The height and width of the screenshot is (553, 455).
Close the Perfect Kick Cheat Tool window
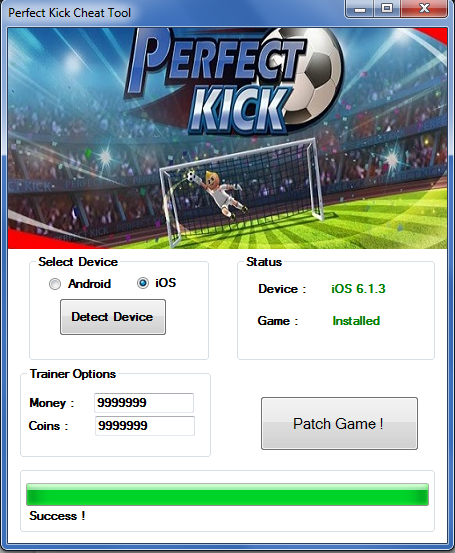click(x=424, y=8)
